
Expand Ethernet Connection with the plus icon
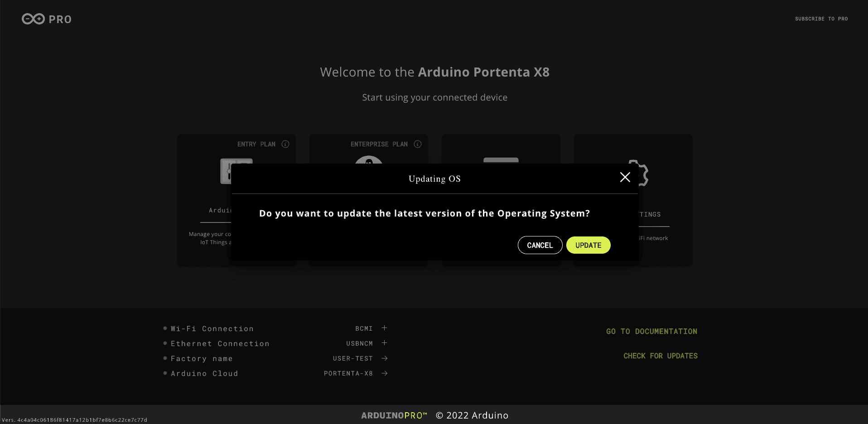point(384,343)
